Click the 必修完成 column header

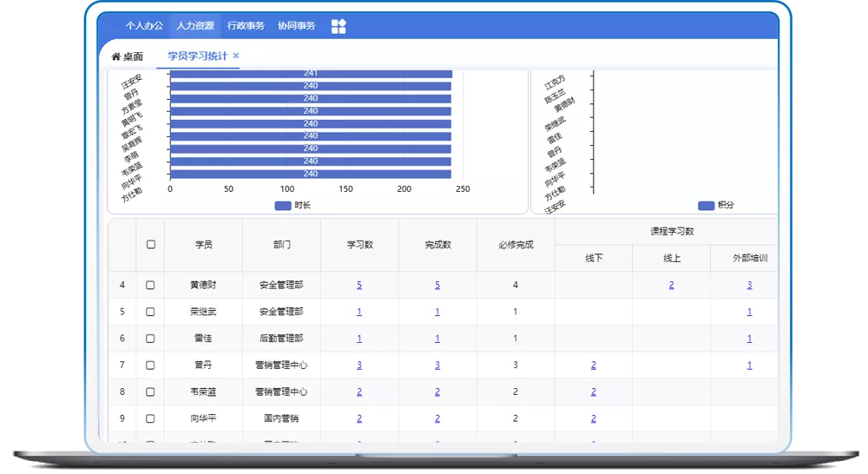click(x=516, y=245)
